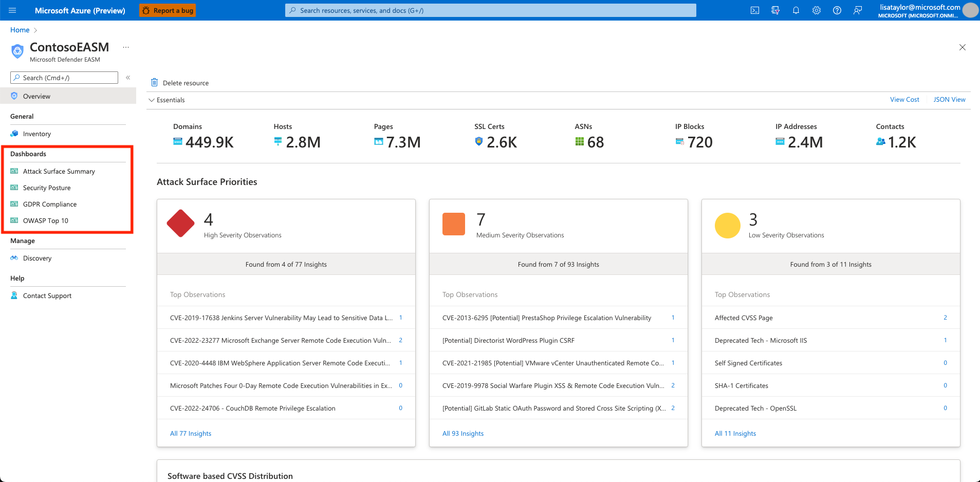Collapse the left sidebar menu

[128, 78]
